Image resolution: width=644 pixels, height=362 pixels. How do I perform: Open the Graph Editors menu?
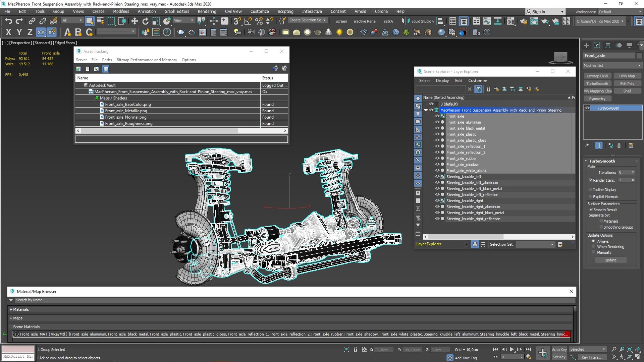pyautogui.click(x=177, y=11)
